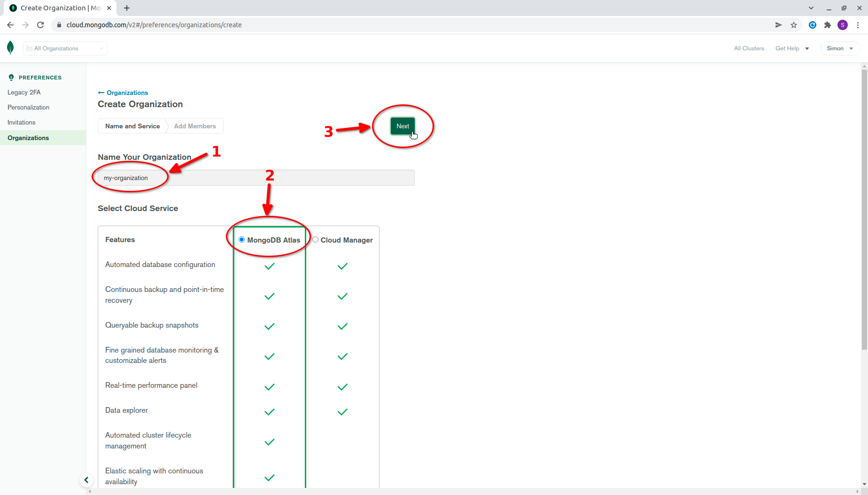Select the MongoDB Atlas radio button

(241, 240)
